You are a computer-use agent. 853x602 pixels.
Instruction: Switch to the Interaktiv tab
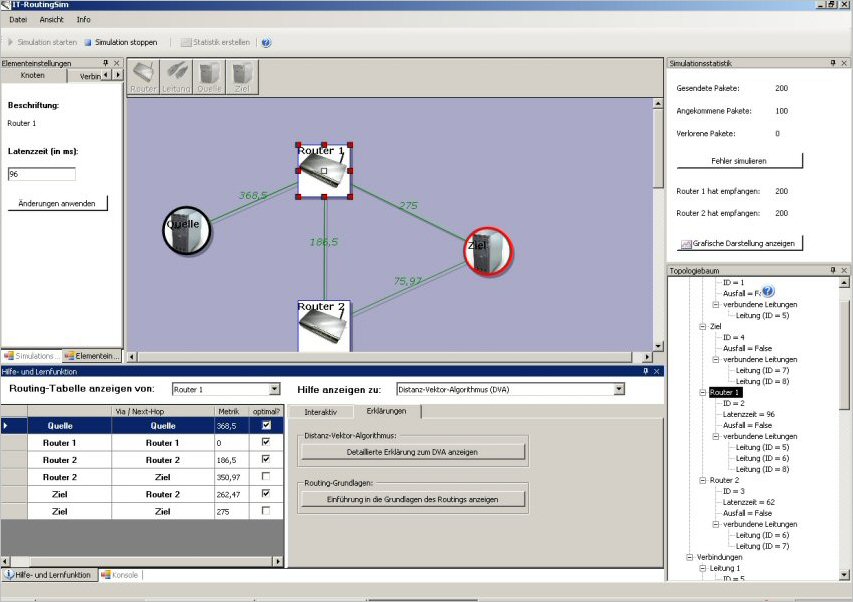click(x=320, y=411)
